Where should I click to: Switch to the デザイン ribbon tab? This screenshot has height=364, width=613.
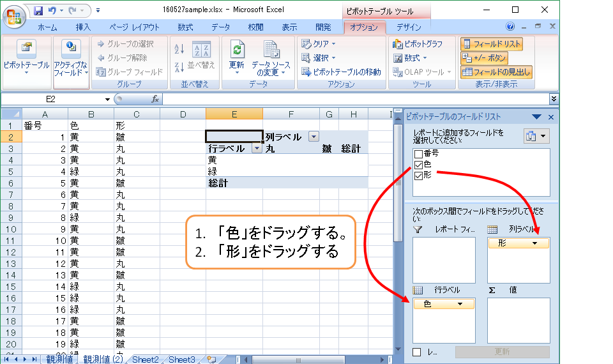pos(409,27)
